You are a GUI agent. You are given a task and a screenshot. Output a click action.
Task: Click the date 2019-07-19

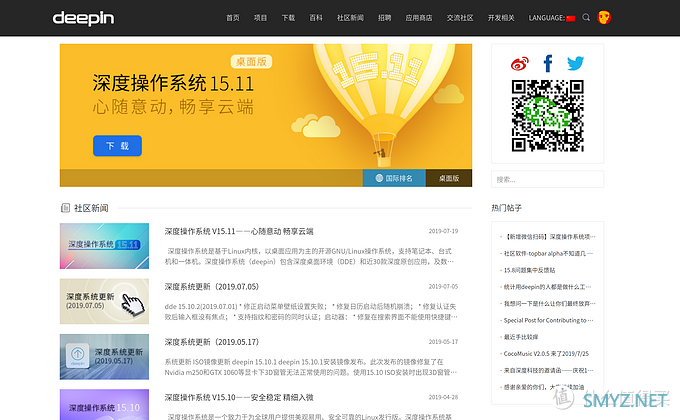[x=443, y=231]
